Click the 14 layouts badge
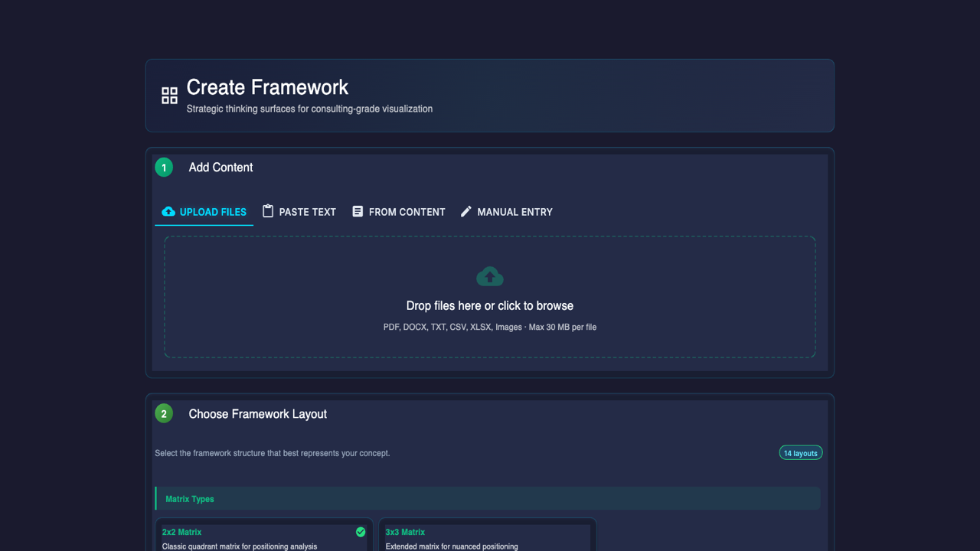 pyautogui.click(x=801, y=453)
